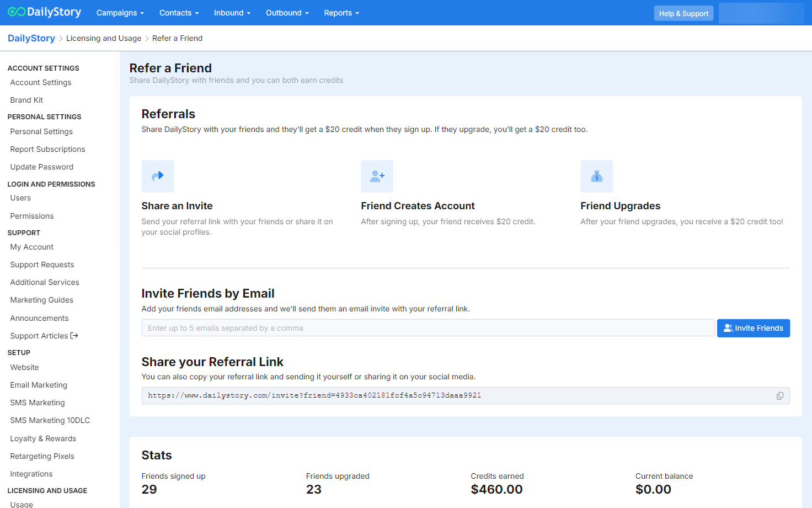This screenshot has width=812, height=508.
Task: Open Loyalty & Rewards setup page
Action: pos(43,438)
